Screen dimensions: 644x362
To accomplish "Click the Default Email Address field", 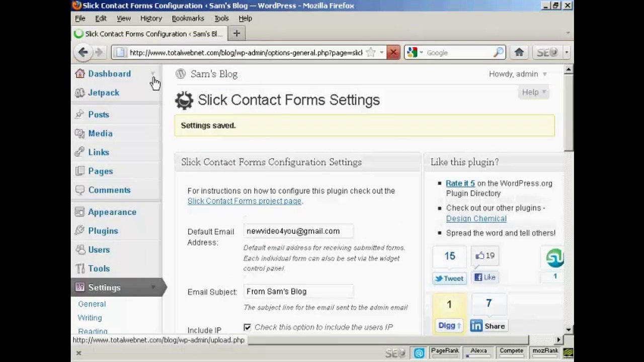I will tap(298, 231).
